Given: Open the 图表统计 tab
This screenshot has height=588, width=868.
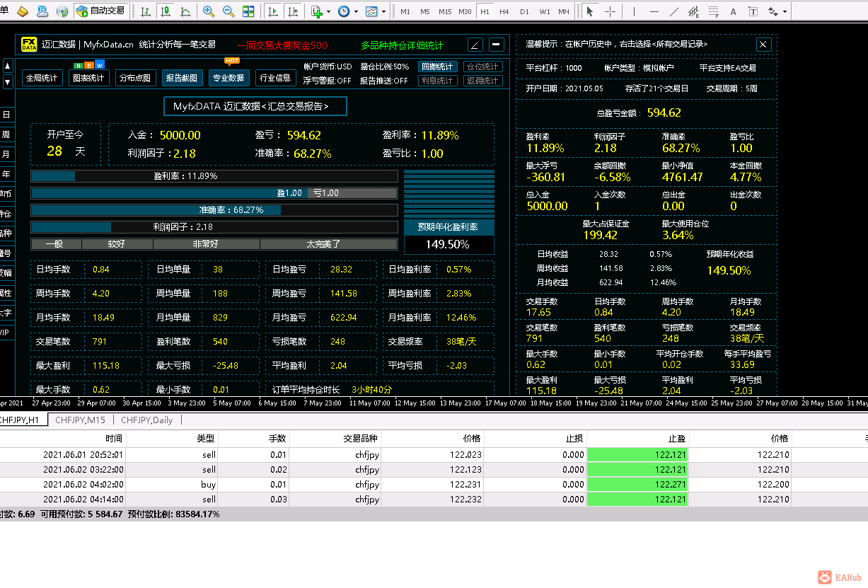Looking at the screenshot, I should point(88,78).
